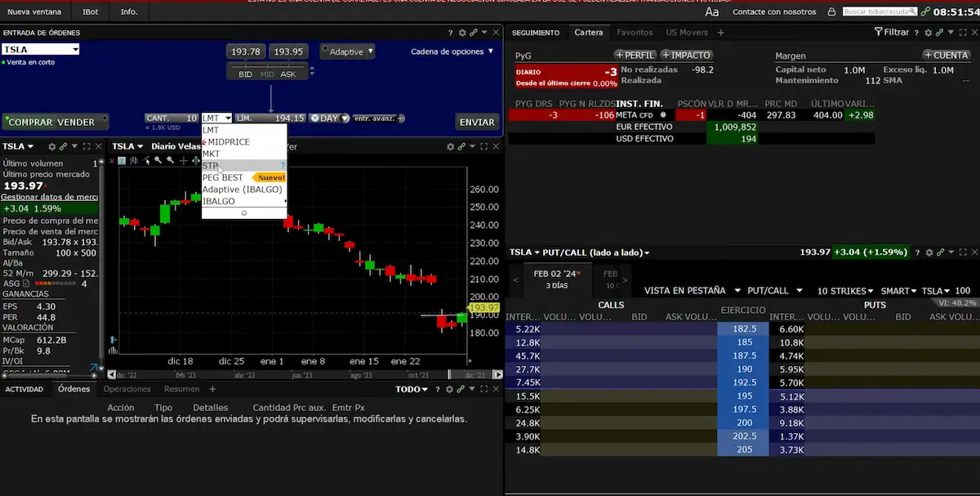
Task: Click the lock icon in top bar
Action: click(x=831, y=12)
